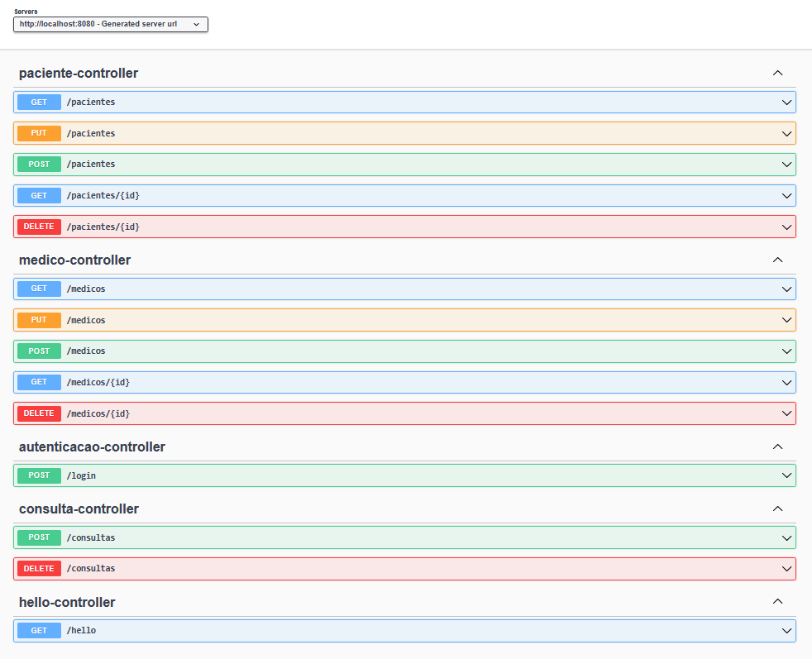Expand chevron of GET /pacientes row

tap(786, 103)
